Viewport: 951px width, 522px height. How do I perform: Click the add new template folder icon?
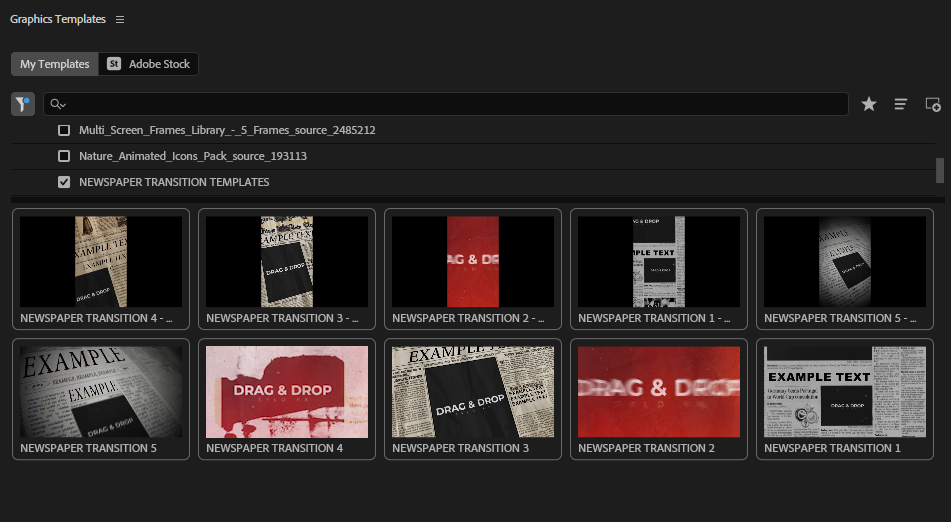[x=933, y=104]
